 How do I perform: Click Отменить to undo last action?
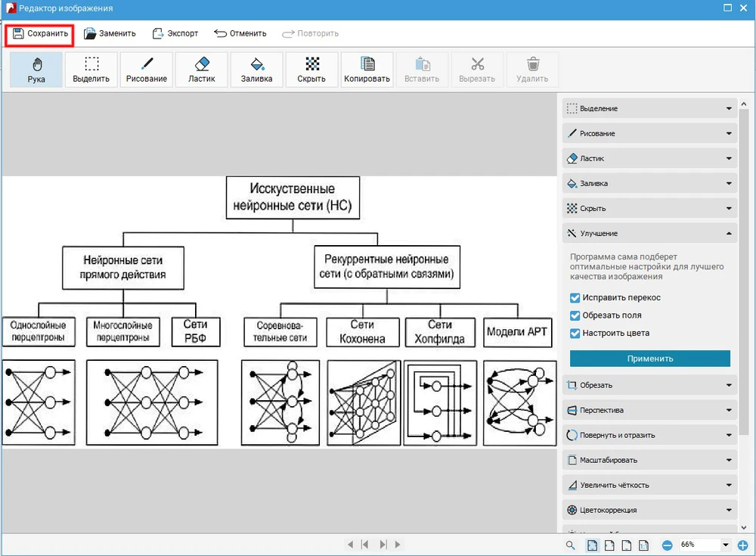[x=240, y=33]
